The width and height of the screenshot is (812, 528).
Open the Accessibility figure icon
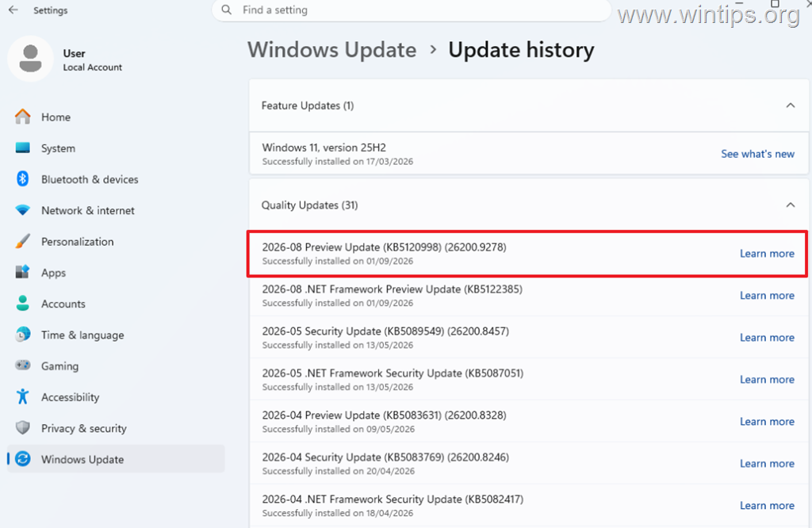point(22,396)
